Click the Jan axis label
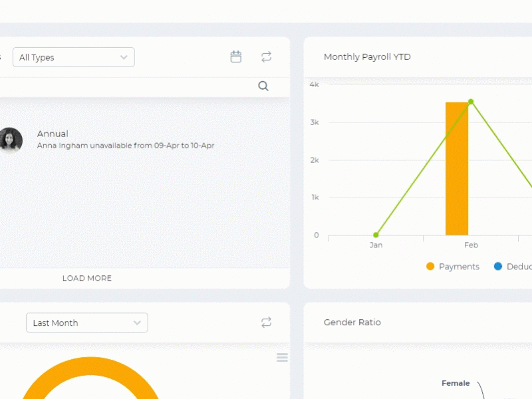532x399 pixels. point(376,245)
